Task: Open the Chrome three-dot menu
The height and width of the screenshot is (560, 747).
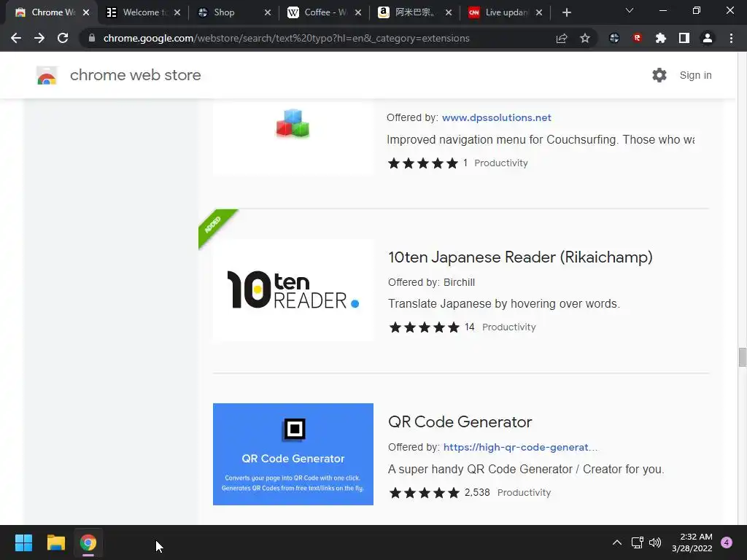Action: [731, 38]
